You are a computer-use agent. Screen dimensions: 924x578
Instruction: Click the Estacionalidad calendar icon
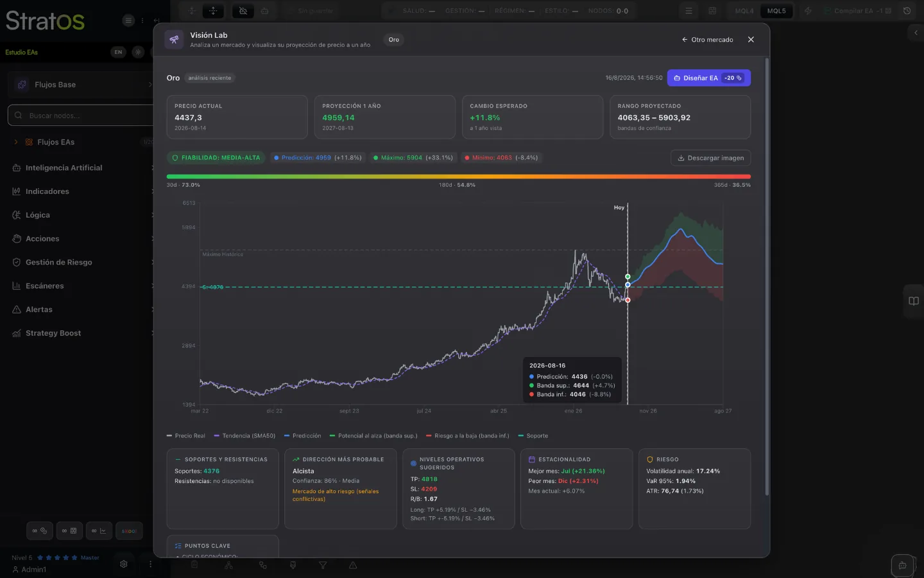pos(531,459)
